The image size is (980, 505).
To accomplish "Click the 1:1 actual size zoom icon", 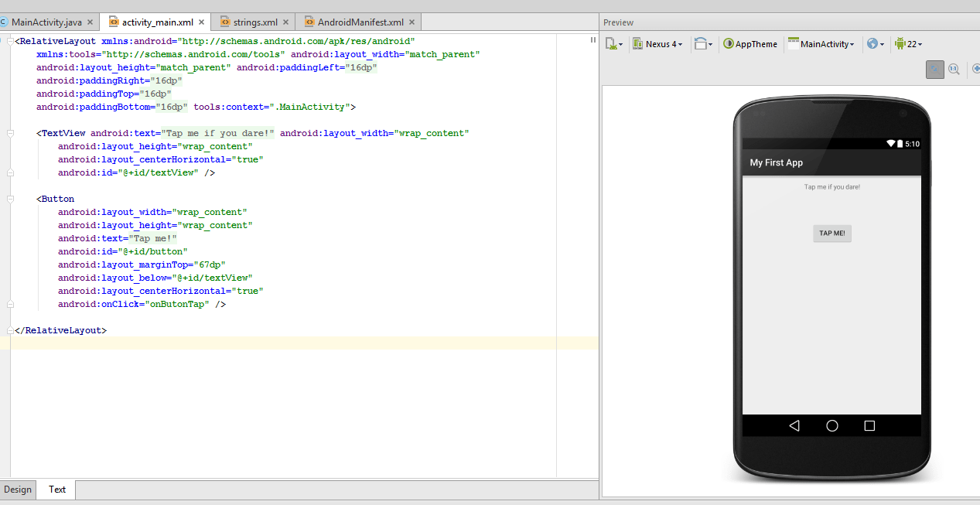I will [954, 69].
